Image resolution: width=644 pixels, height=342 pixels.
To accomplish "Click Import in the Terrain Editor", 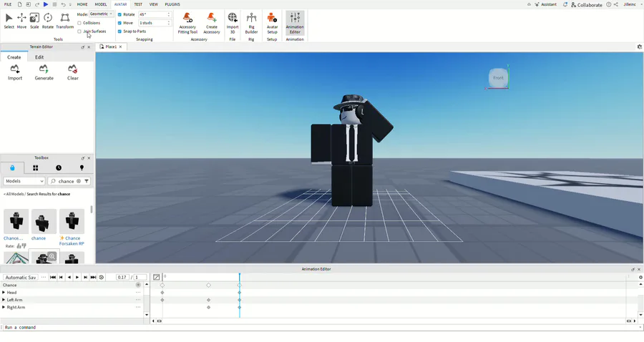I will pos(15,72).
